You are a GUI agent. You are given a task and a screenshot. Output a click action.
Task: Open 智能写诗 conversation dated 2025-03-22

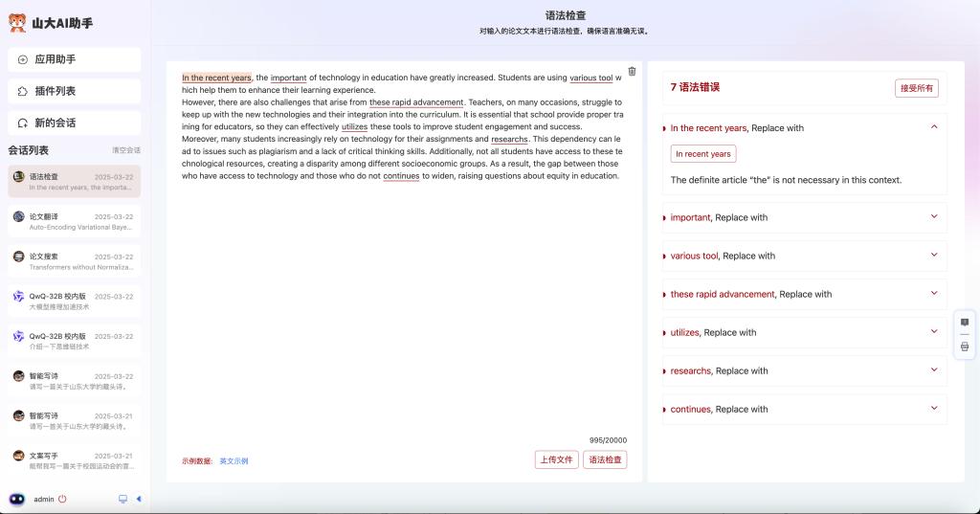click(75, 381)
